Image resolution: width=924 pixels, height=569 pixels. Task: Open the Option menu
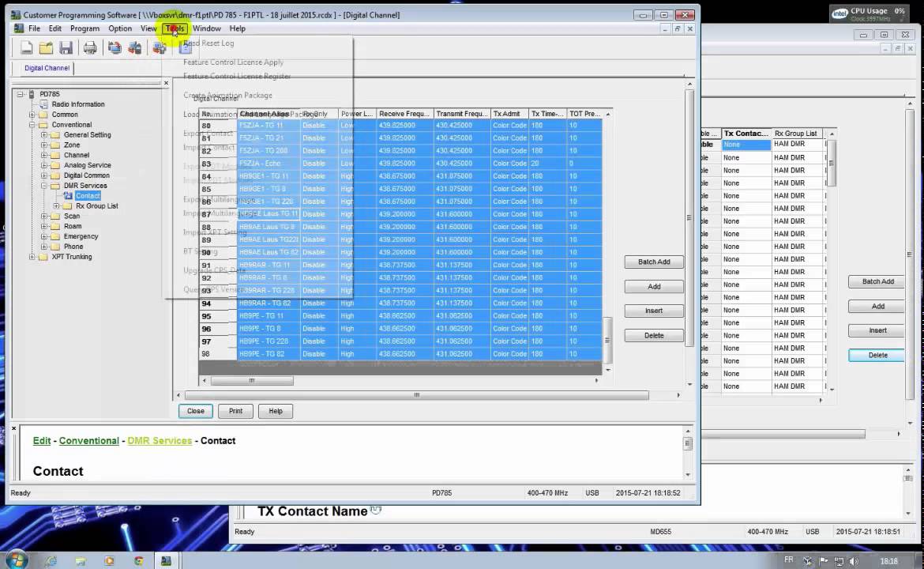pyautogui.click(x=119, y=28)
